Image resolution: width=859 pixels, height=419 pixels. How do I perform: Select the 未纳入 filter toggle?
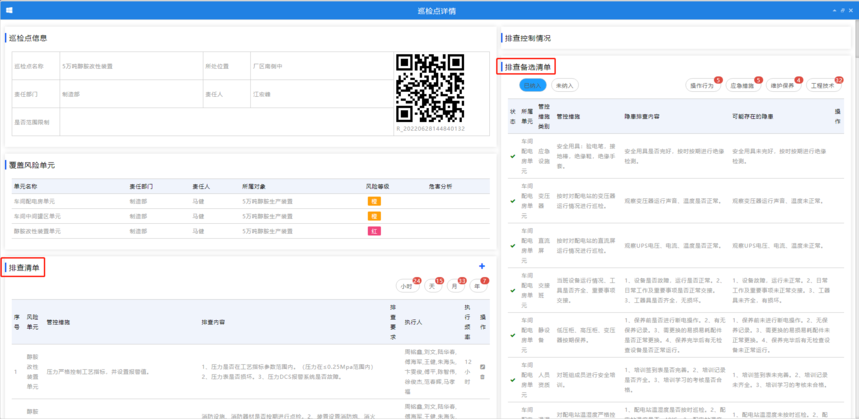point(565,86)
